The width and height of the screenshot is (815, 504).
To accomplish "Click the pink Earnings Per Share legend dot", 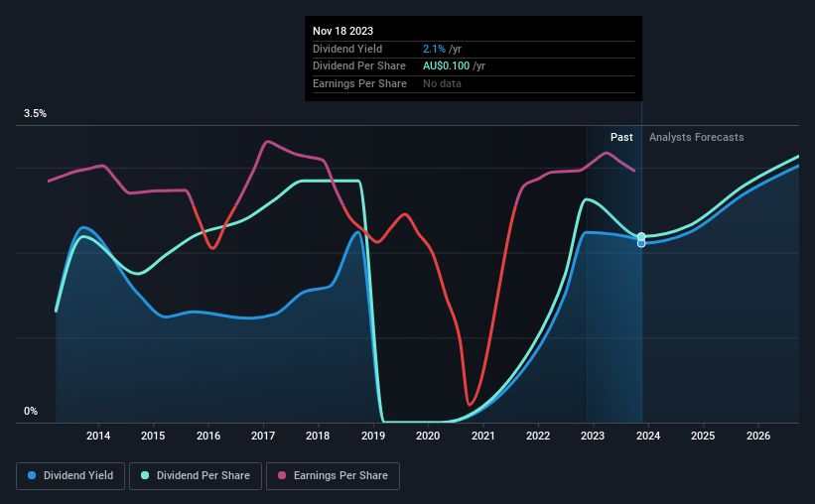I will click(x=282, y=475).
